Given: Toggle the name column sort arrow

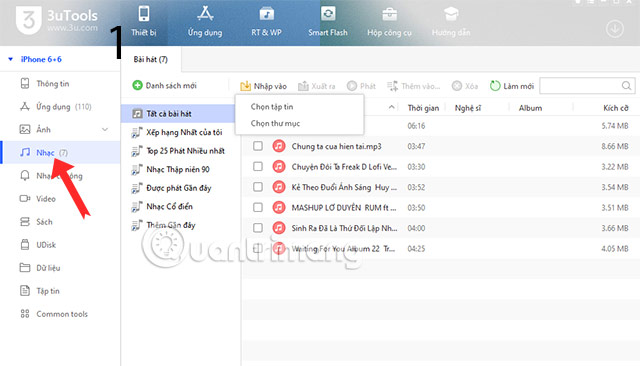Looking at the screenshot, I should 391,107.
